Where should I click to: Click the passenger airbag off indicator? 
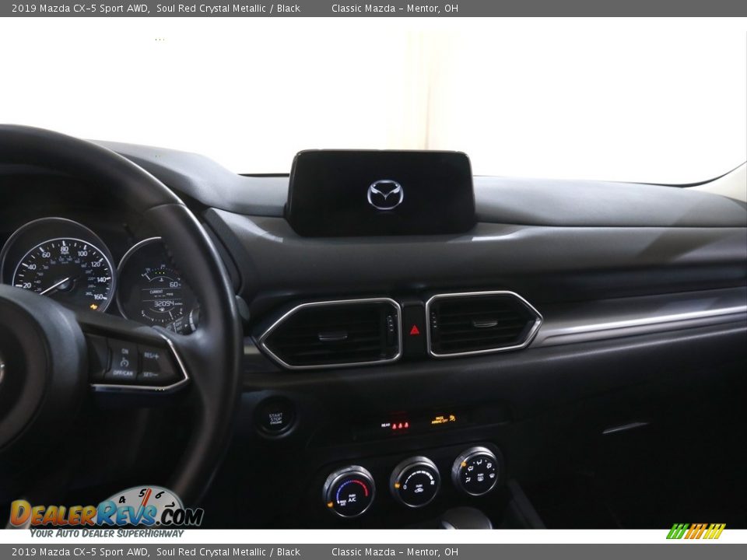click(x=443, y=420)
